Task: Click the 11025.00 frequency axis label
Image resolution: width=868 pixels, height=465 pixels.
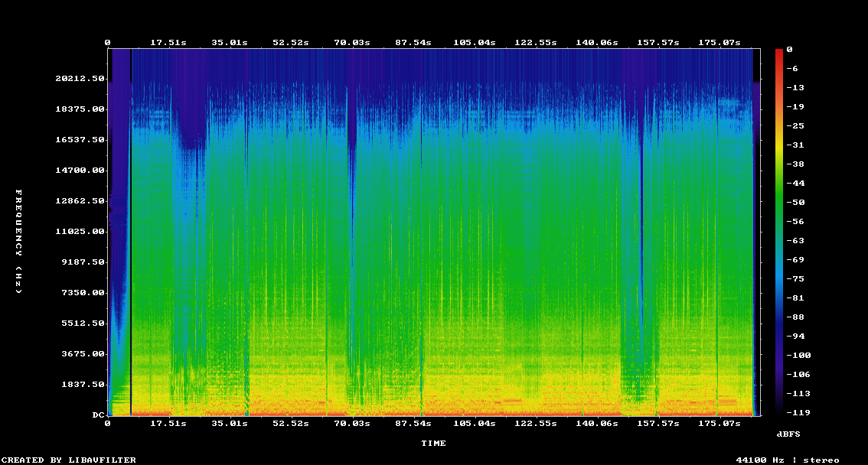Action: point(80,231)
